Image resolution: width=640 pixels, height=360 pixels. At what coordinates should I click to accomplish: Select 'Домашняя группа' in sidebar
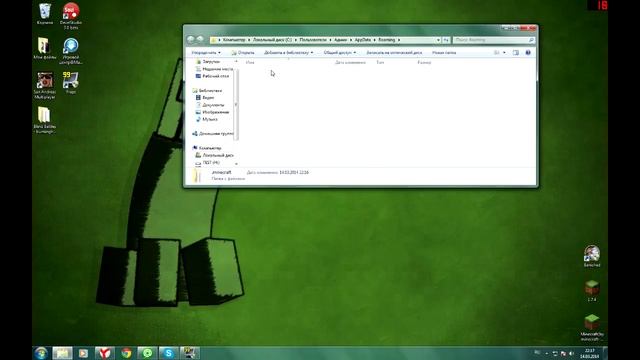click(x=213, y=133)
